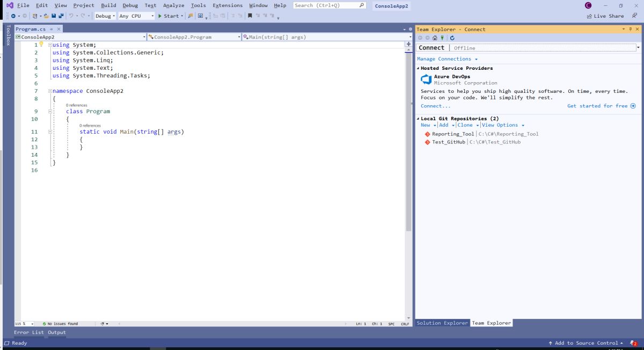Click the Clone repository link
This screenshot has height=350, width=644.
click(465, 125)
